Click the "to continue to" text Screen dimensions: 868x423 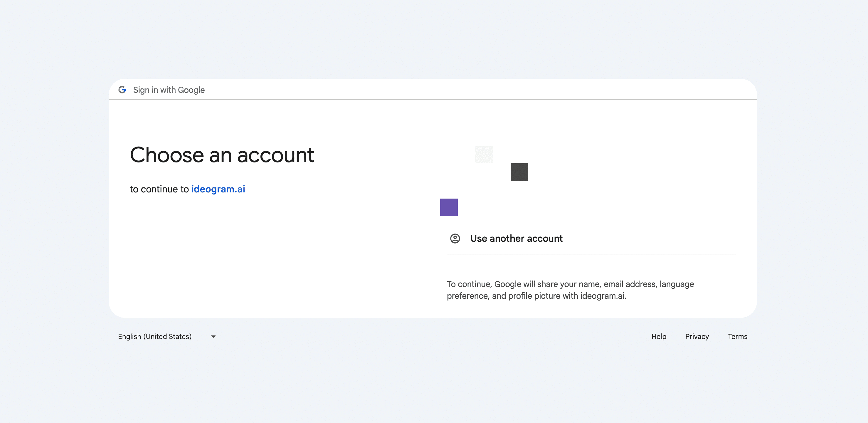coord(159,189)
